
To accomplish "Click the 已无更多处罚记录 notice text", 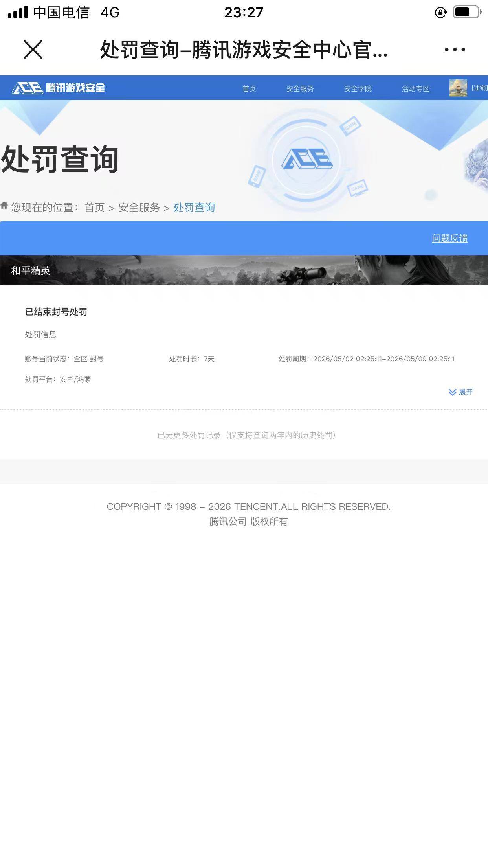I will 248,435.
